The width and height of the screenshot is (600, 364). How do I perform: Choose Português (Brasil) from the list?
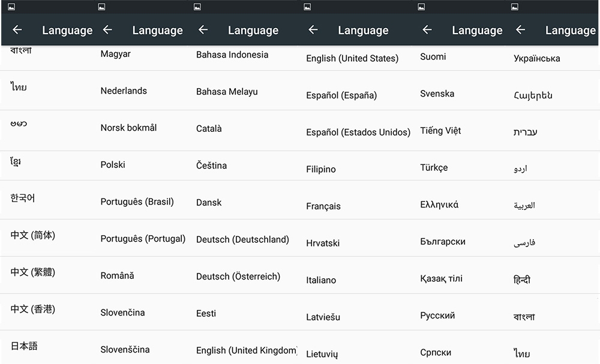coord(137,202)
